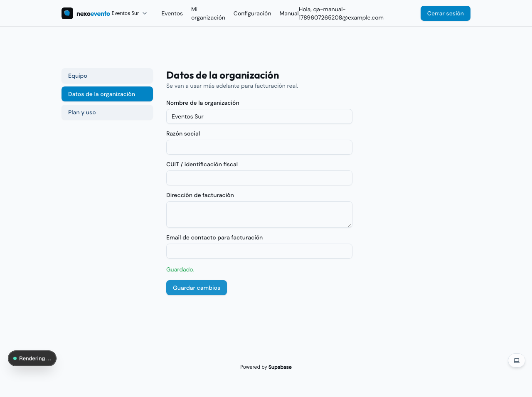The image size is (532, 397).
Task: Click the Nombre de la organización field
Action: (259, 116)
